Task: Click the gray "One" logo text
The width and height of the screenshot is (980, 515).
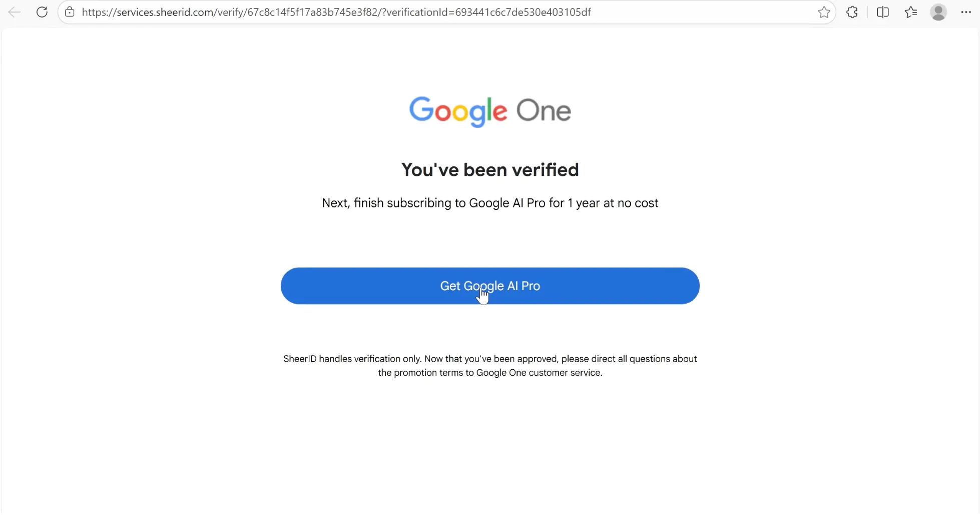Action: click(544, 111)
